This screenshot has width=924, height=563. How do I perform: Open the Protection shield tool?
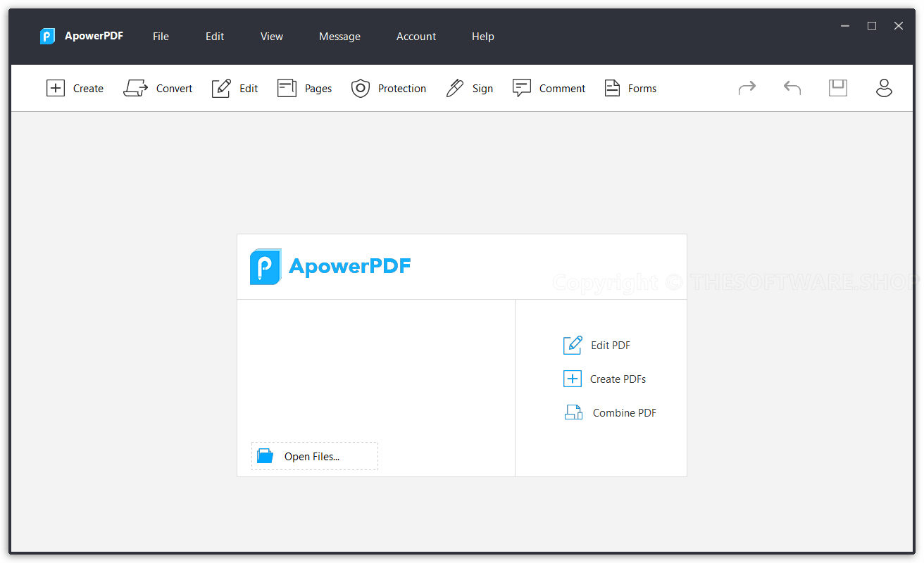pyautogui.click(x=389, y=89)
